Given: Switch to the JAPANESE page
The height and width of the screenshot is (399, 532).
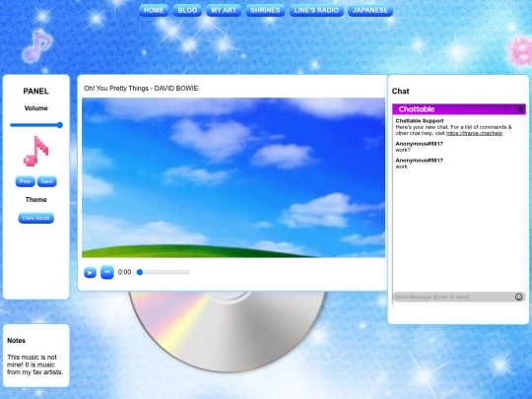Looking at the screenshot, I should click(370, 10).
